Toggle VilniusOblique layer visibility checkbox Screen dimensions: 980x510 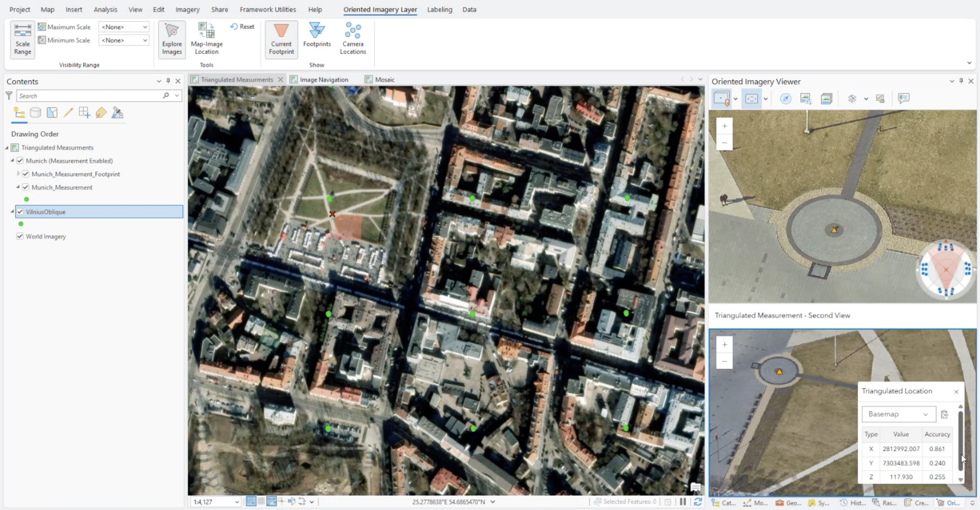[20, 212]
